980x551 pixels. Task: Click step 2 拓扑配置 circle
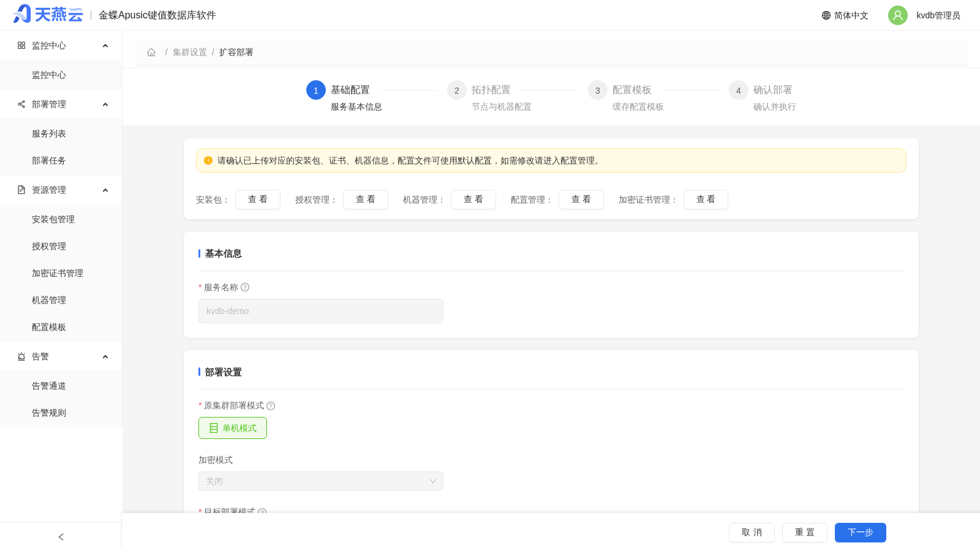point(457,90)
